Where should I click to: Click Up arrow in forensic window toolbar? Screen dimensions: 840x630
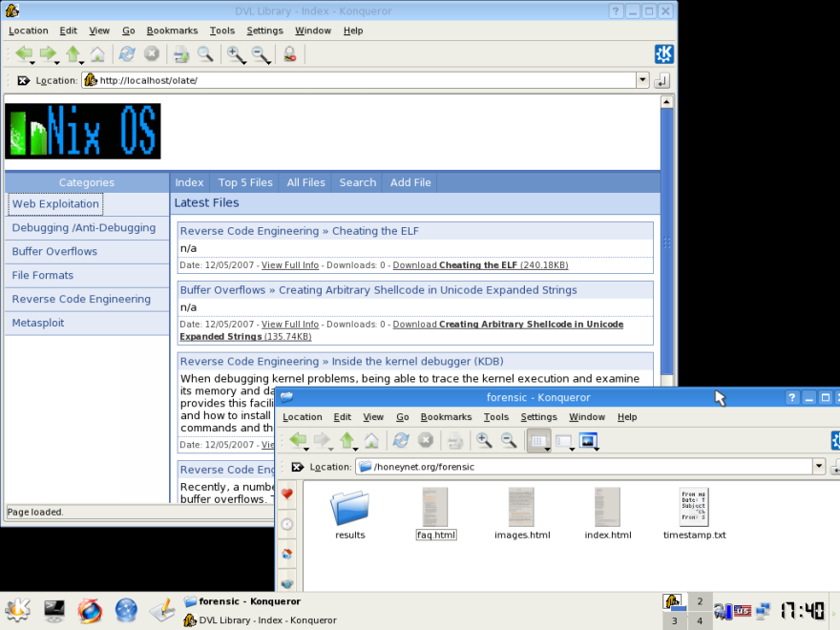tap(347, 440)
